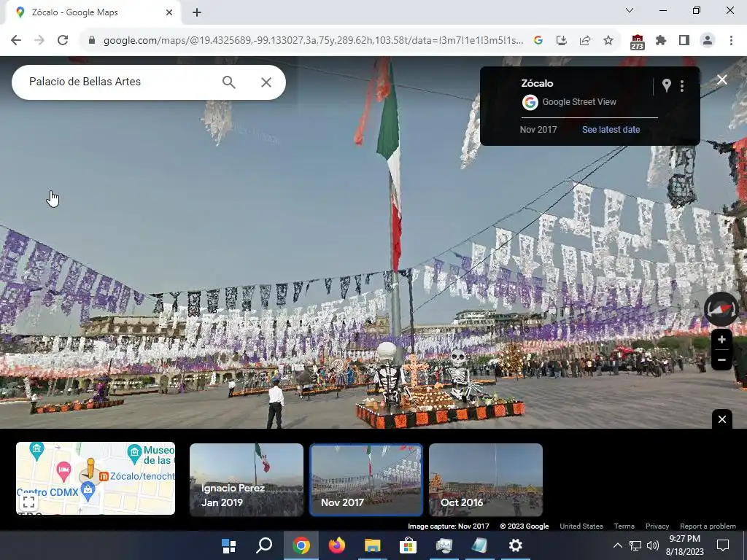Click the compass control

tap(721, 309)
